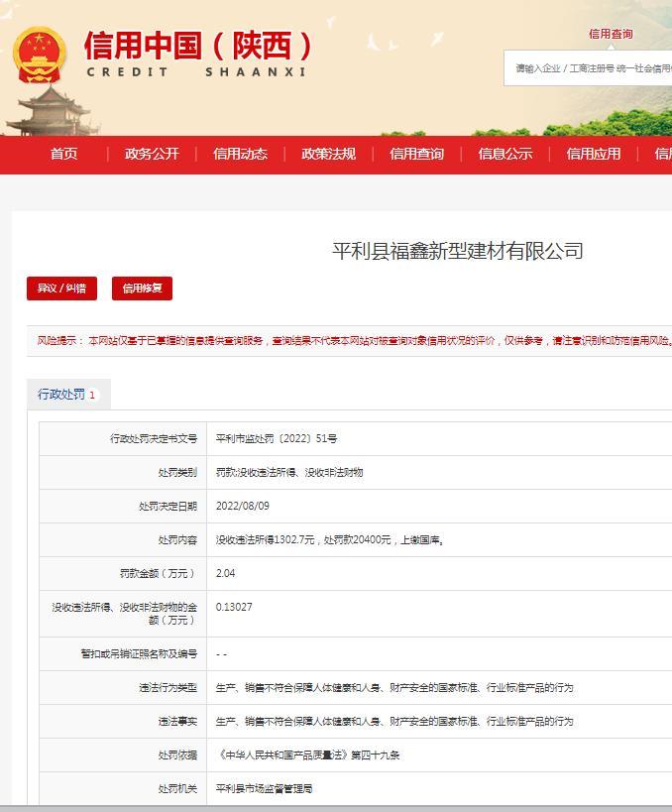Select the 信用查询 search tab above the search box
The image size is (672, 812).
pyautogui.click(x=611, y=34)
